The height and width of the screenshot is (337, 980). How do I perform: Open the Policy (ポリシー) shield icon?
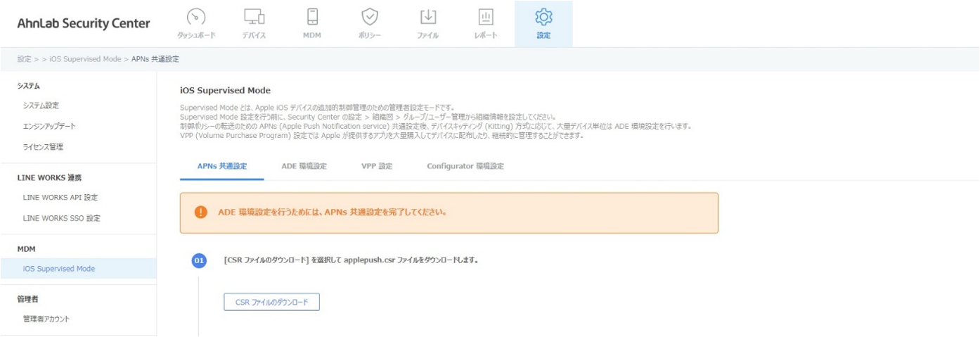tap(370, 17)
